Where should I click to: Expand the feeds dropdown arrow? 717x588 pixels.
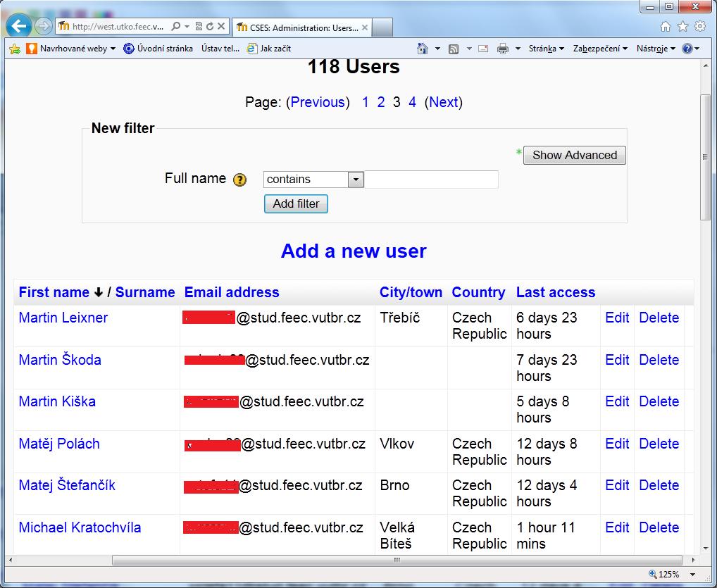tap(469, 49)
